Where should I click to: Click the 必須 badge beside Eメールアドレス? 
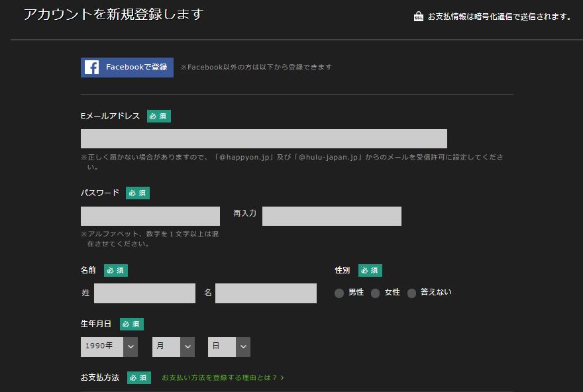point(159,117)
